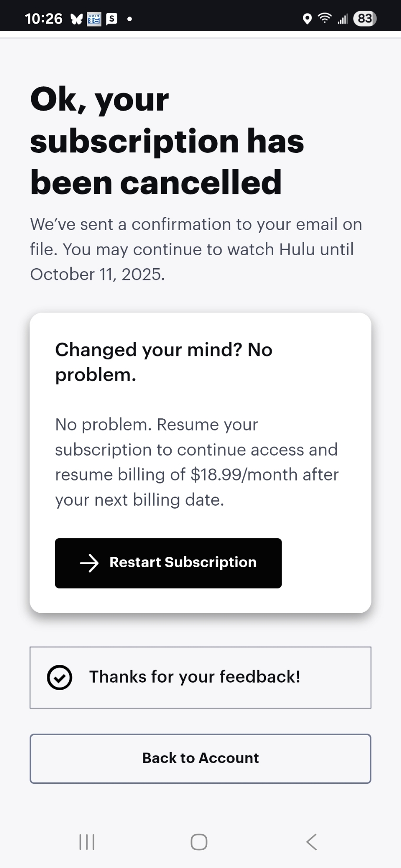This screenshot has width=401, height=868.
Task: Tap the "Thanks for your feedback!" message
Action: click(195, 677)
